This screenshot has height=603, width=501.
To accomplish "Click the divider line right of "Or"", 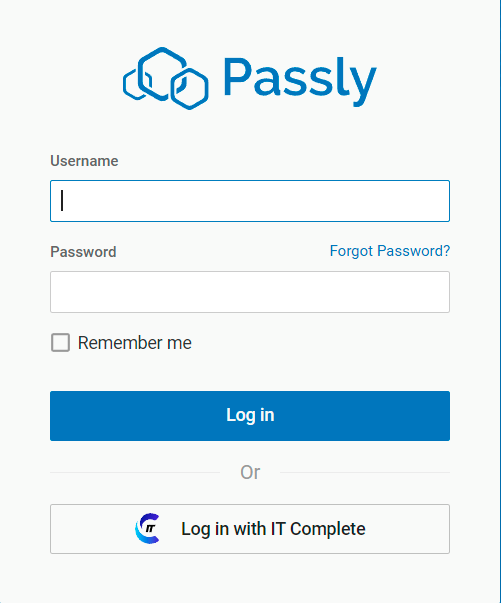I will point(365,473).
